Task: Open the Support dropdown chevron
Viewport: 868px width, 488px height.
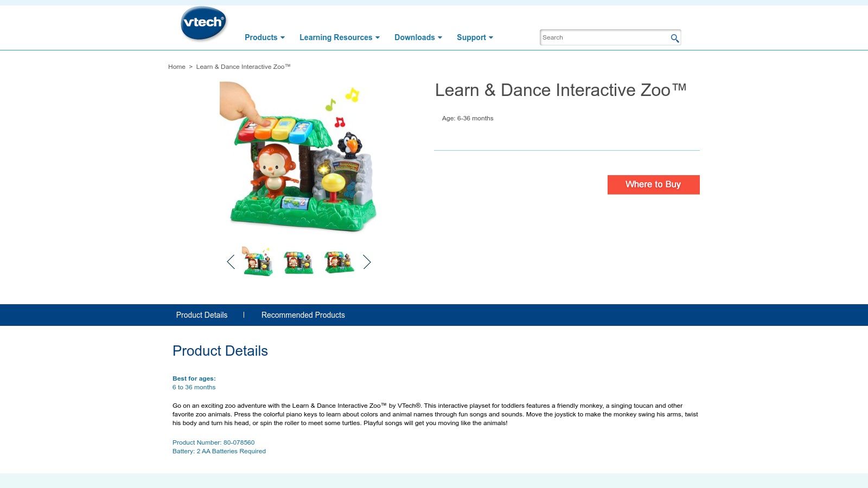Action: (491, 38)
